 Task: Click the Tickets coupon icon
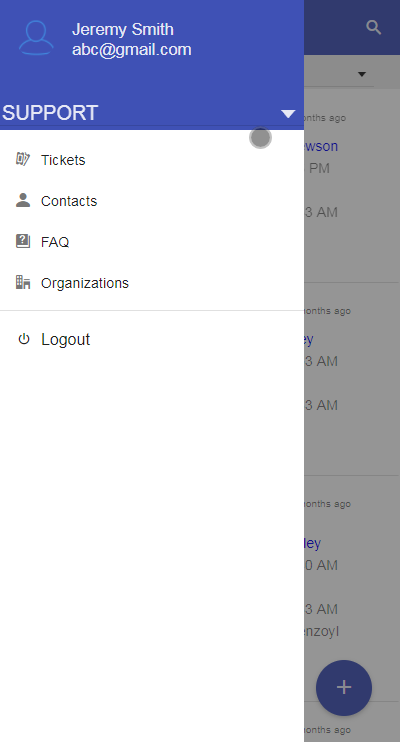tap(23, 159)
